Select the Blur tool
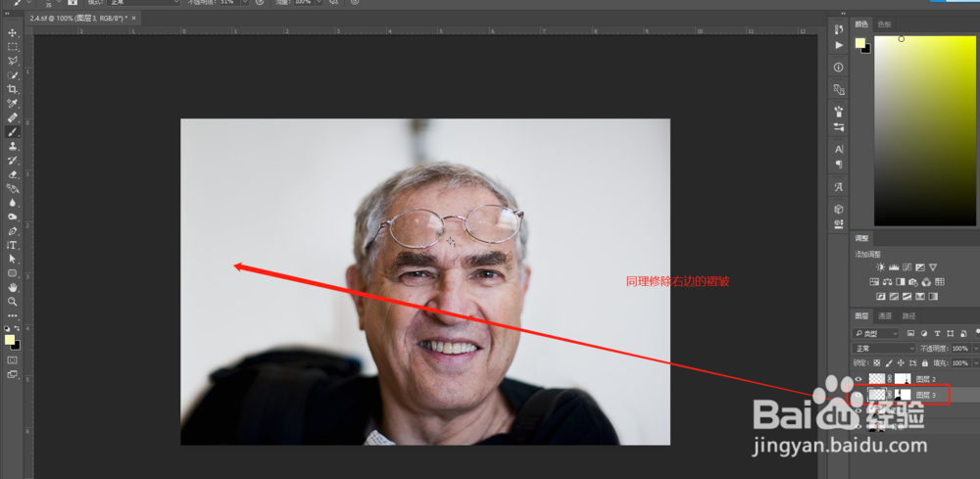Viewport: 980px width, 479px height. [12, 203]
